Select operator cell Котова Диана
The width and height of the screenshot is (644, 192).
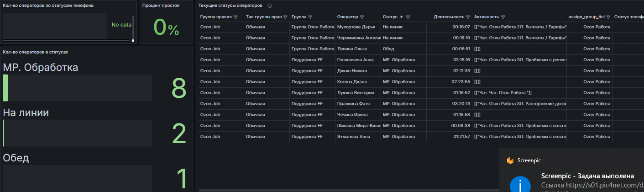(x=358, y=82)
